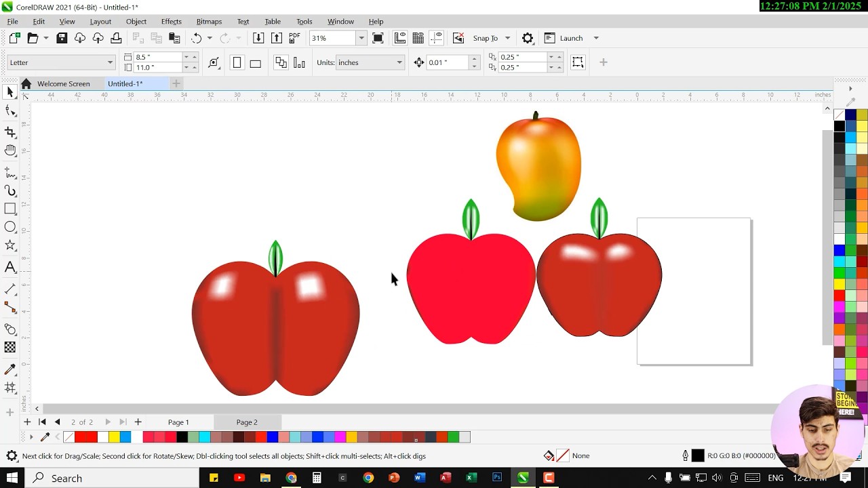Select the Freehand drawing tool

(x=10, y=172)
